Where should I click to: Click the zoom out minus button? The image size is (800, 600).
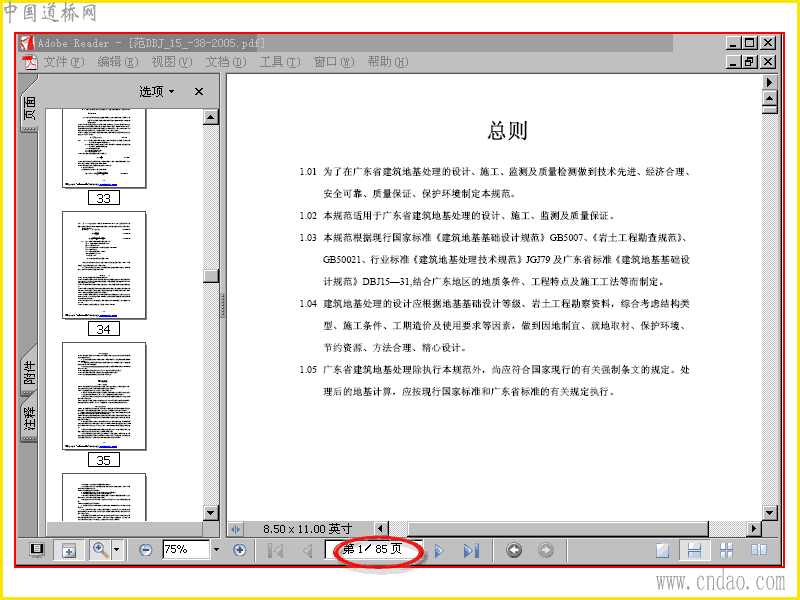(145, 550)
